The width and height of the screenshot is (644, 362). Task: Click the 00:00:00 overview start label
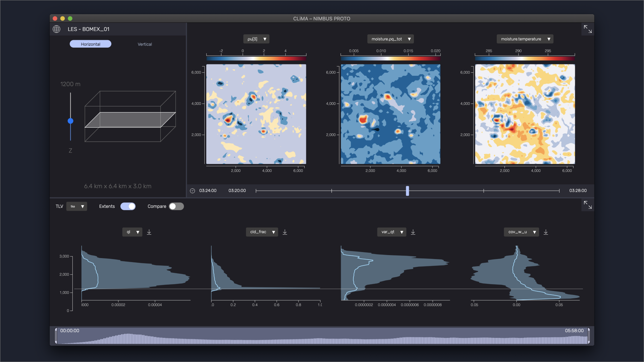[x=70, y=331]
